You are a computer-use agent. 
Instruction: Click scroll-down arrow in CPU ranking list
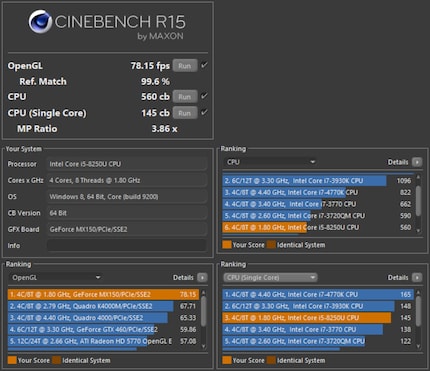[418, 231]
